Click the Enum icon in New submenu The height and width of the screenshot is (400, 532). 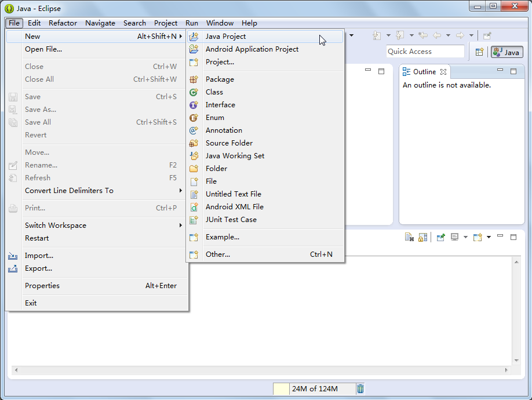(x=194, y=118)
